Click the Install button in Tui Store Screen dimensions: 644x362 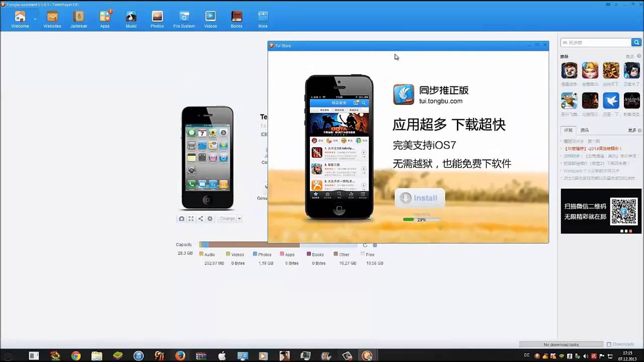420,198
